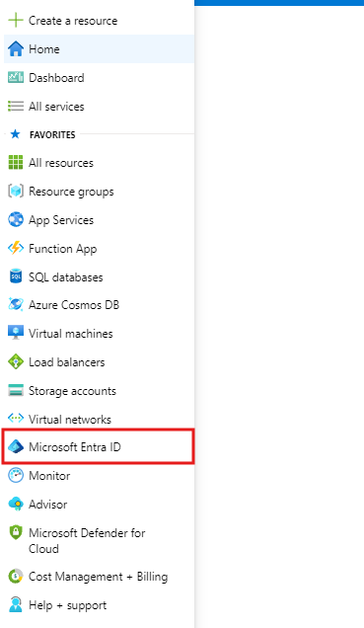
Task: Click the Azure Cosmos DB planet icon
Action: (x=16, y=305)
